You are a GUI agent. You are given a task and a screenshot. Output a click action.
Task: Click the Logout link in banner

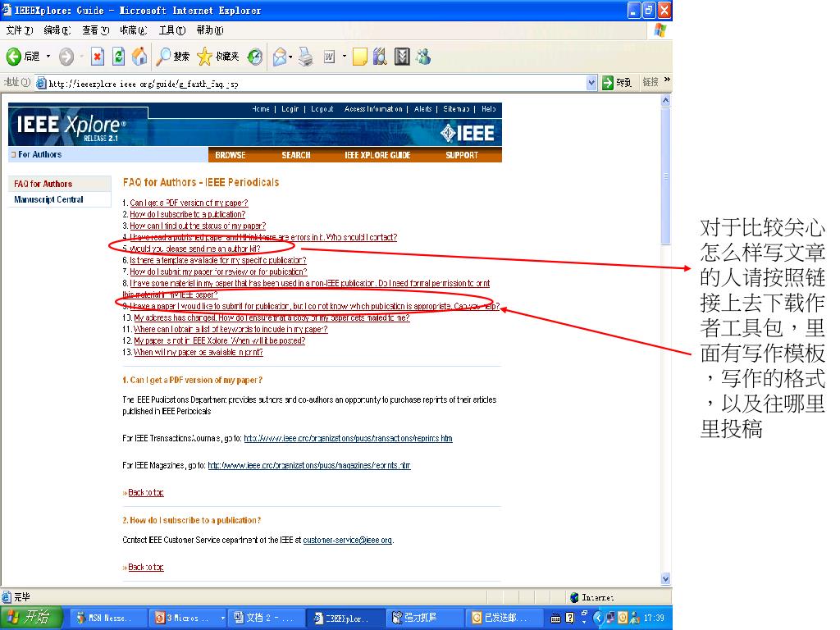tap(322, 109)
